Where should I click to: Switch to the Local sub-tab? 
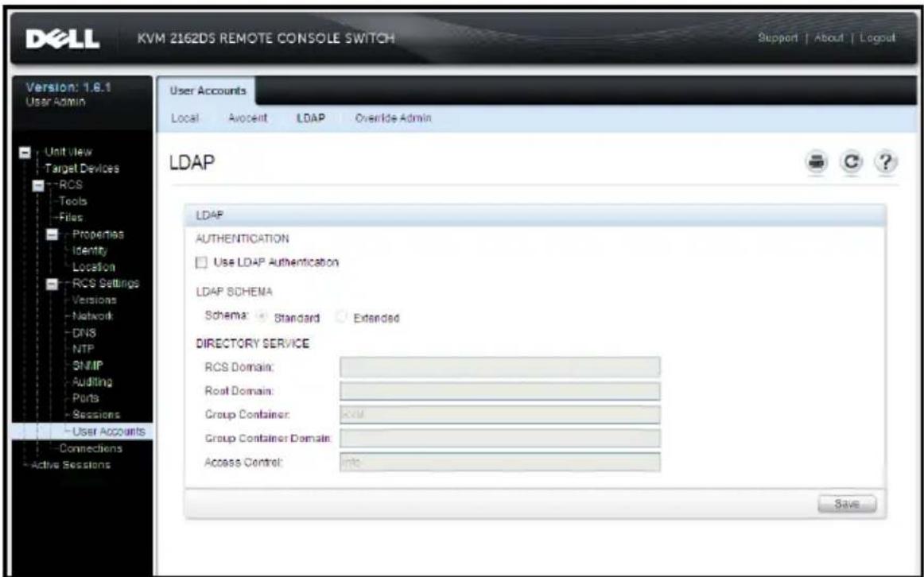click(184, 118)
